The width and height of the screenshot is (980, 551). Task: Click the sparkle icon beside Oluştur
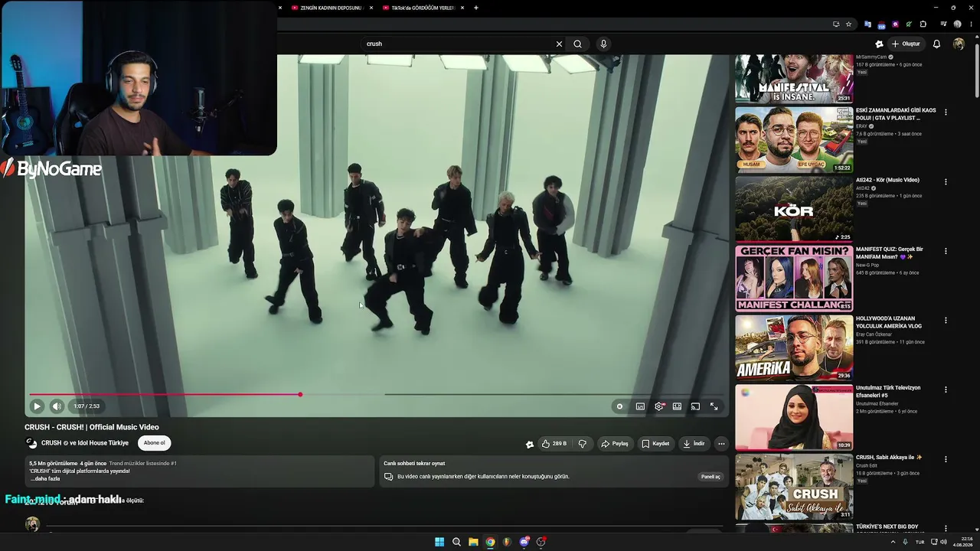[879, 44]
